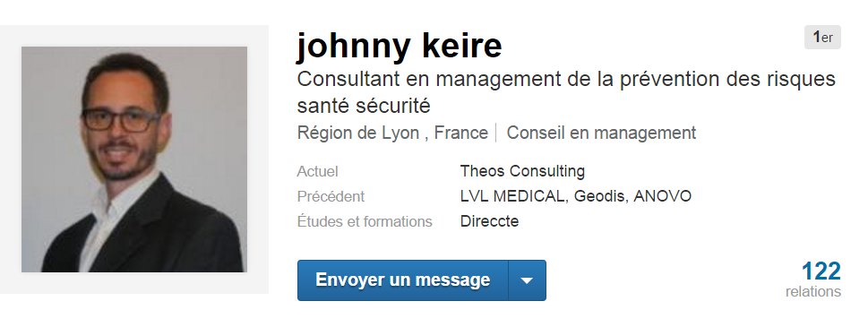Viewport: 868px width, 327px height.
Task: Open the ANOVO previous employer
Action: point(663,196)
